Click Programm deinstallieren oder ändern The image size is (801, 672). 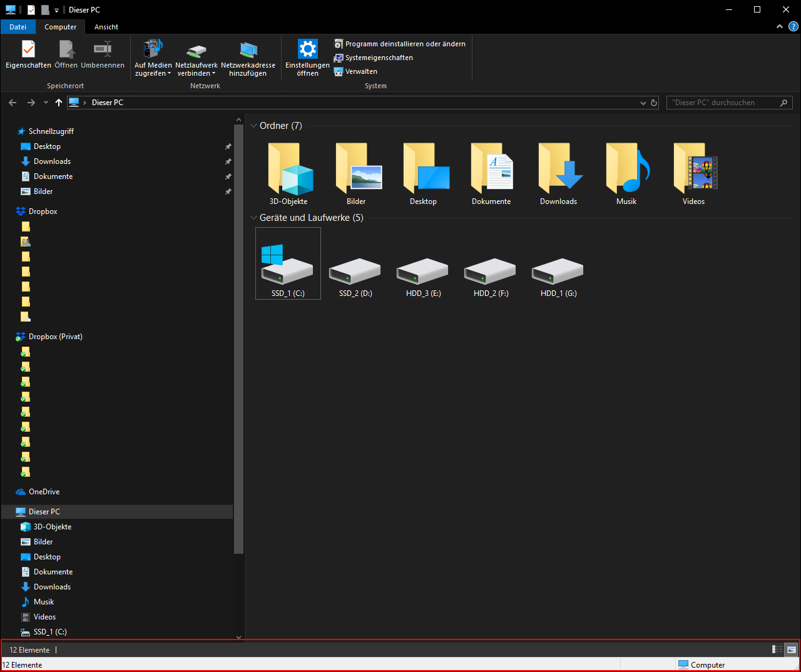[x=400, y=44]
